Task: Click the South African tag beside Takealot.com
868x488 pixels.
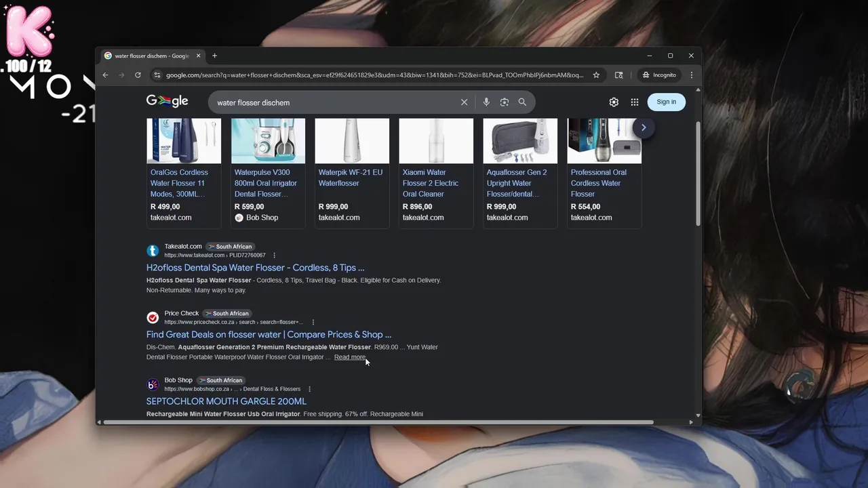Action: click(x=231, y=247)
